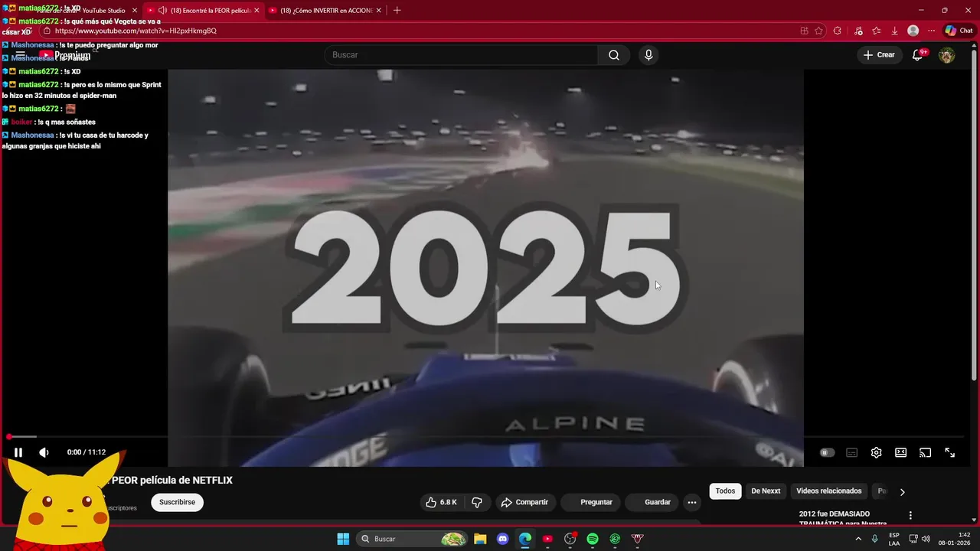Open the 2012 fue DEMASIADO TRAUMÁTICA video
This screenshot has height=551, width=980.
[844, 518]
